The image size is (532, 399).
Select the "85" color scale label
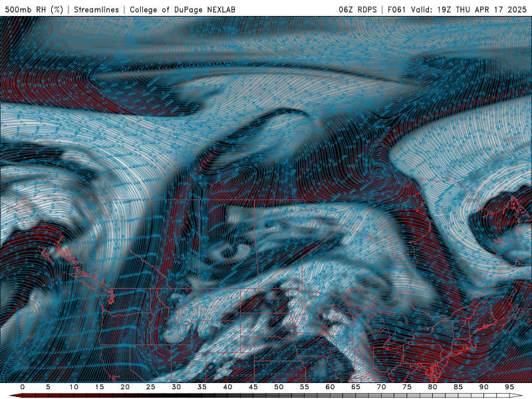(x=458, y=387)
